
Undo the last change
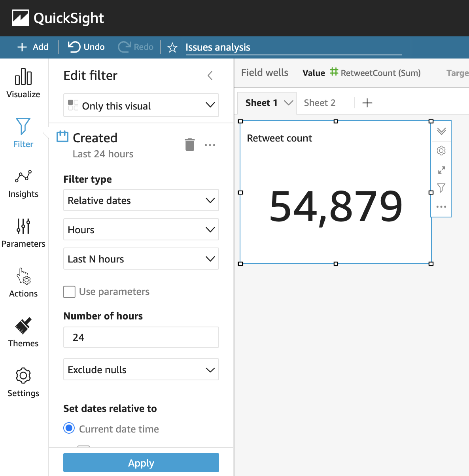[x=86, y=47]
